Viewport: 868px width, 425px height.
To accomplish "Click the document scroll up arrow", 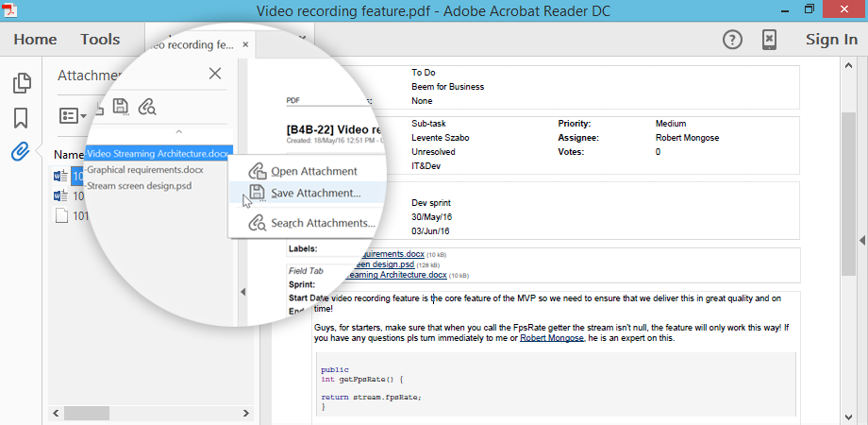I will [848, 66].
